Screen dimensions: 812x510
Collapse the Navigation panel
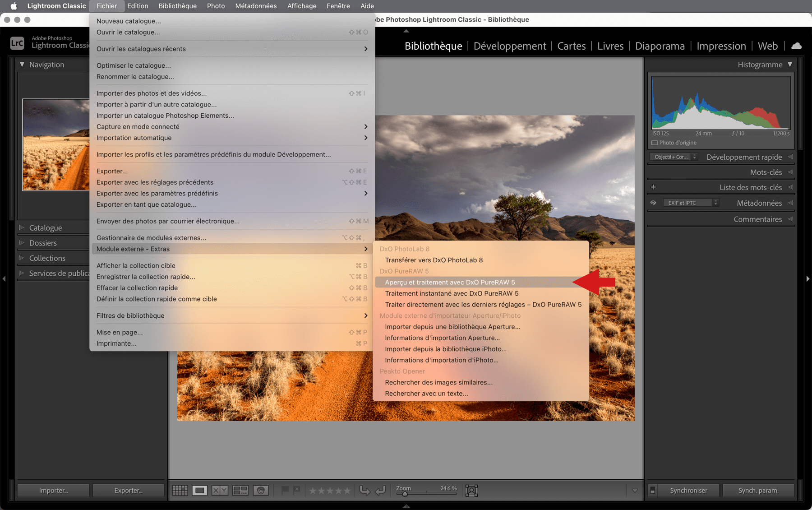(x=22, y=65)
